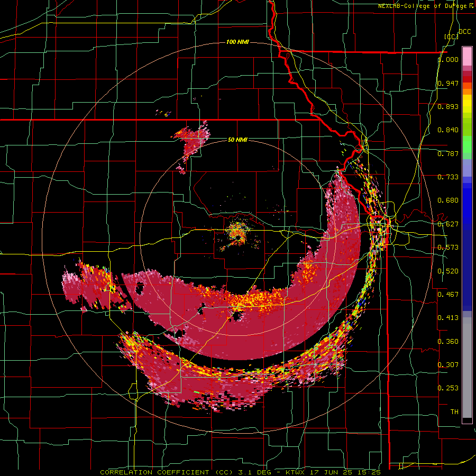Click the 0.520 scale value
The image size is (476, 476).
[448, 271]
